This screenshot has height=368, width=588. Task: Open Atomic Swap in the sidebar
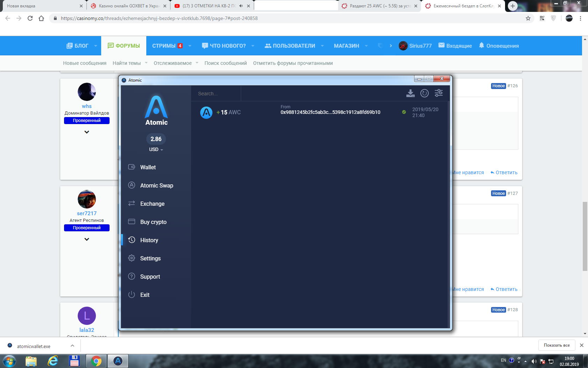(x=156, y=185)
